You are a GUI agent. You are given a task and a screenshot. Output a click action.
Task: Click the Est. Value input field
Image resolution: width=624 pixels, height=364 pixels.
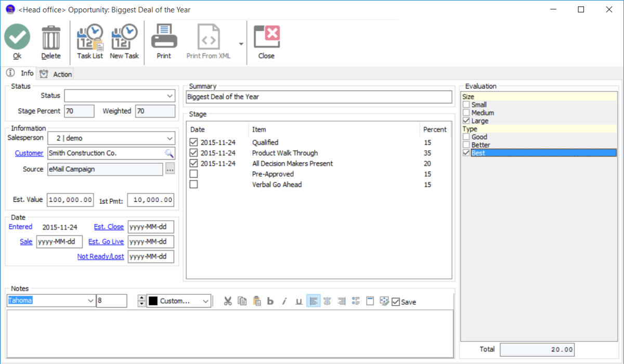click(x=70, y=200)
